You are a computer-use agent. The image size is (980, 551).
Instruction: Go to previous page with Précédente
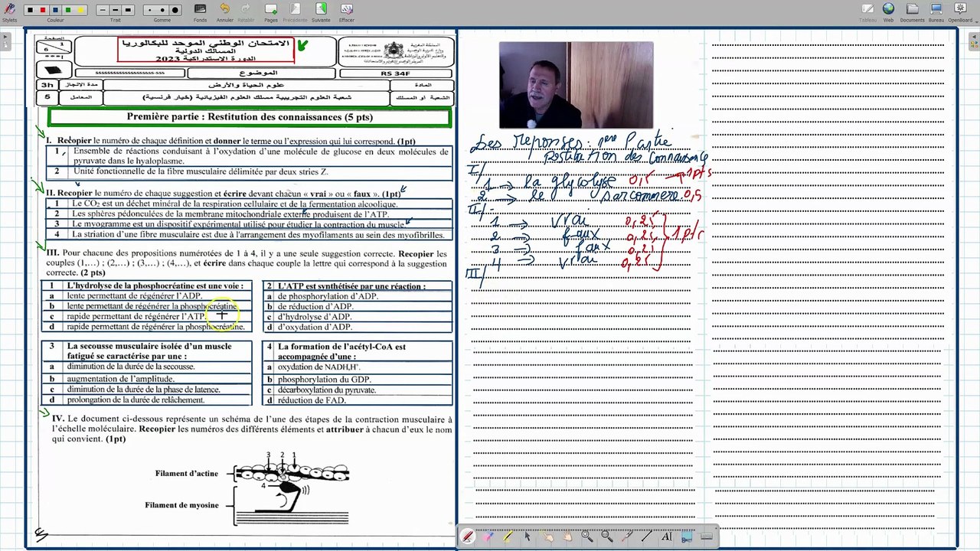coord(295,12)
